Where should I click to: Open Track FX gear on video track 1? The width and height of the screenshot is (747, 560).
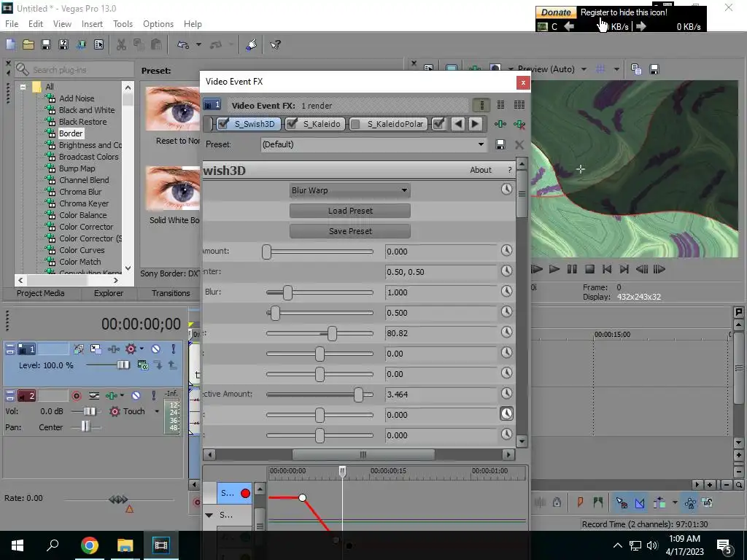coord(131,349)
